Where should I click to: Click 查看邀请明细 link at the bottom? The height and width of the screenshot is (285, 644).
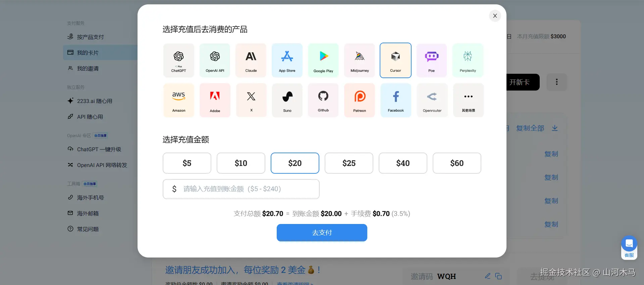tap(295, 283)
